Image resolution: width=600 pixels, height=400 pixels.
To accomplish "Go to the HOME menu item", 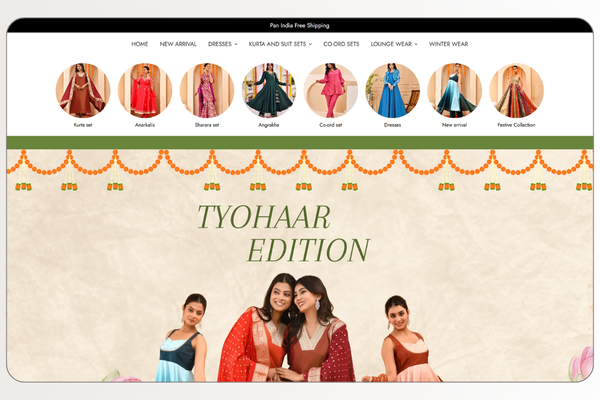I will pos(140,44).
